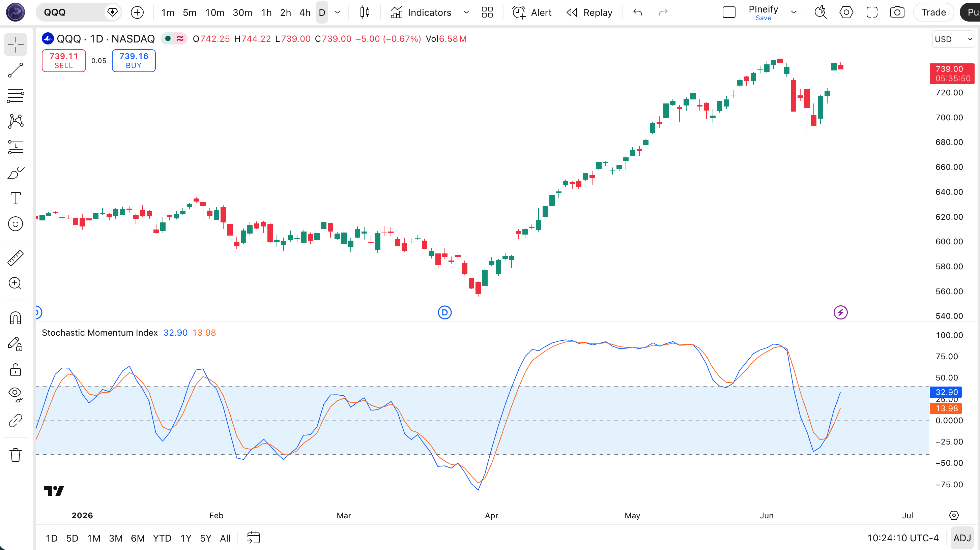The height and width of the screenshot is (550, 980).
Task: Select the D daily timeframe
Action: click(322, 12)
